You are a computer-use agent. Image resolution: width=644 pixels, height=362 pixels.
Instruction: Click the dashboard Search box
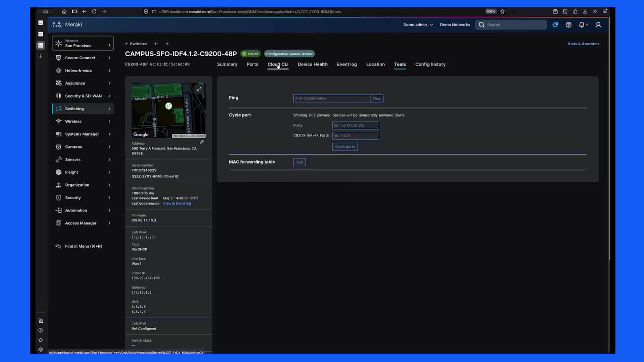tap(511, 25)
